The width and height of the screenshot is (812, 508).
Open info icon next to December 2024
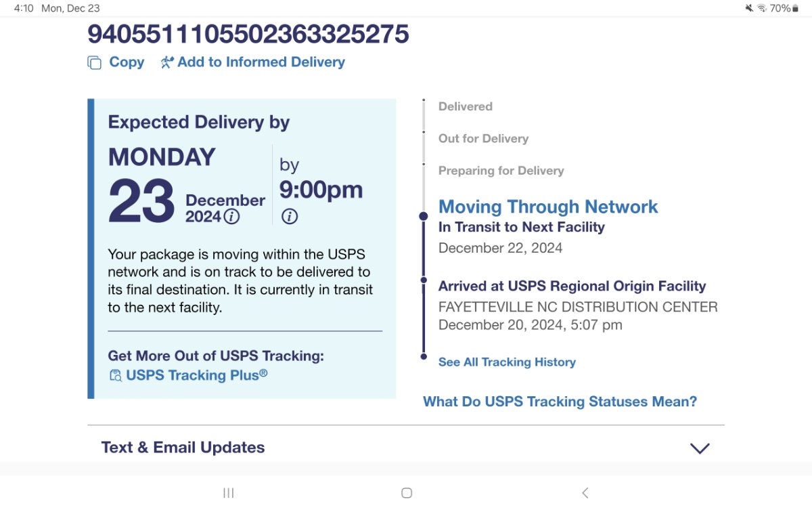231,217
